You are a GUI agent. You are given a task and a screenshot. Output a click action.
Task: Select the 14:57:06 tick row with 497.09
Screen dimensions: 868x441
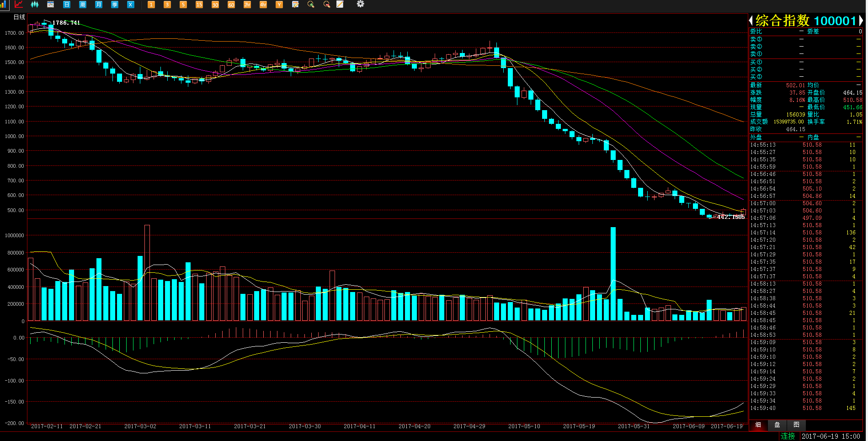point(805,218)
